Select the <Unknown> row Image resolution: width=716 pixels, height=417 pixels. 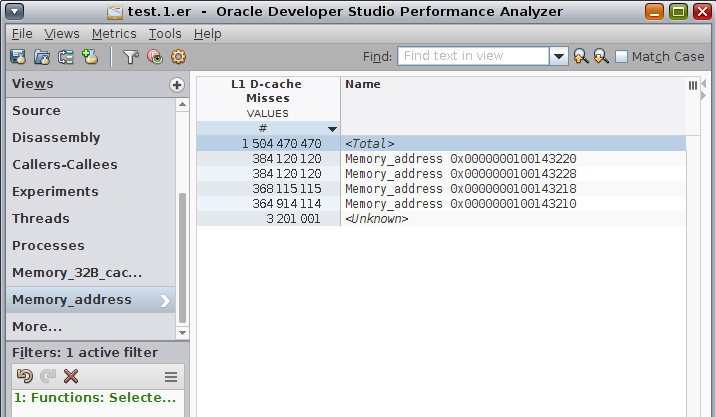441,219
